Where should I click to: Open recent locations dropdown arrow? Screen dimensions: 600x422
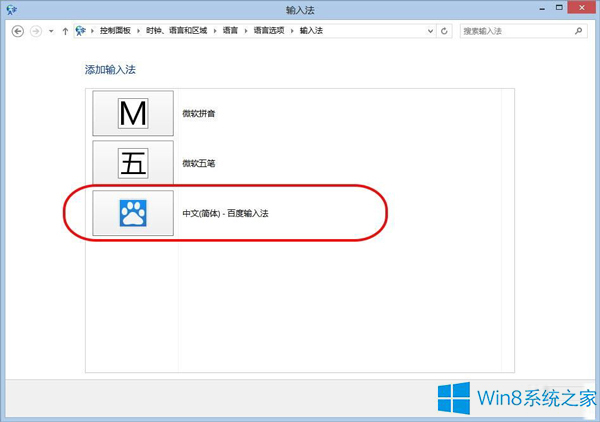[51, 31]
